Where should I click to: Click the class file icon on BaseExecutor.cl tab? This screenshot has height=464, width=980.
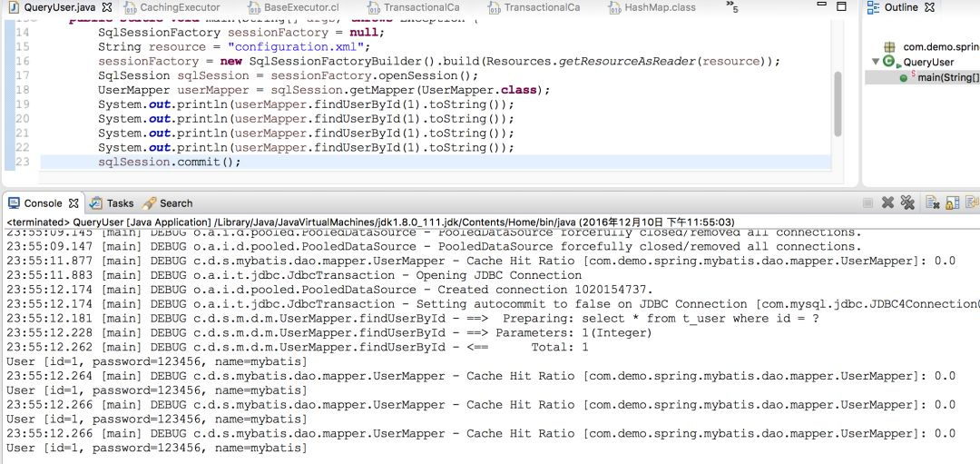(x=254, y=8)
